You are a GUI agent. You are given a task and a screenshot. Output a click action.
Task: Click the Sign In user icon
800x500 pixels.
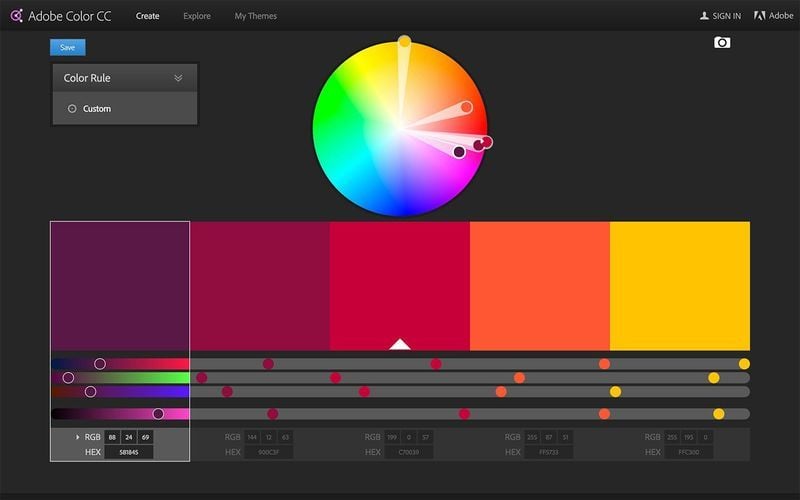pyautogui.click(x=704, y=16)
